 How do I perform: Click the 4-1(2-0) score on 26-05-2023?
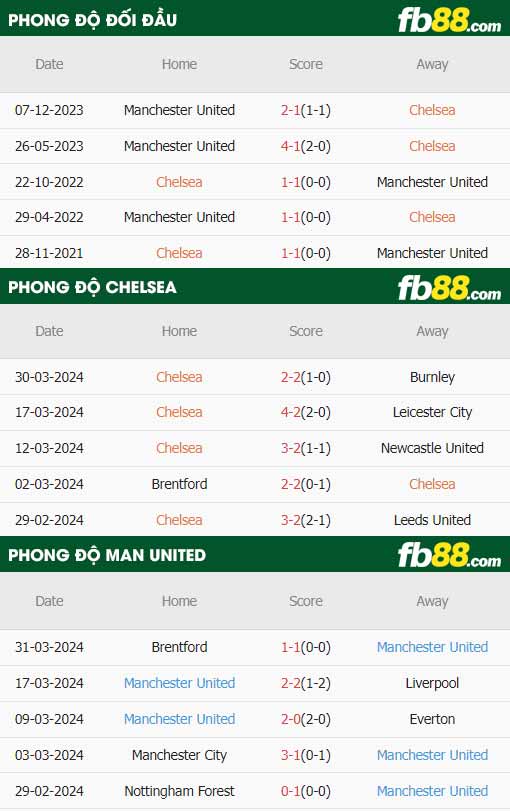305,146
